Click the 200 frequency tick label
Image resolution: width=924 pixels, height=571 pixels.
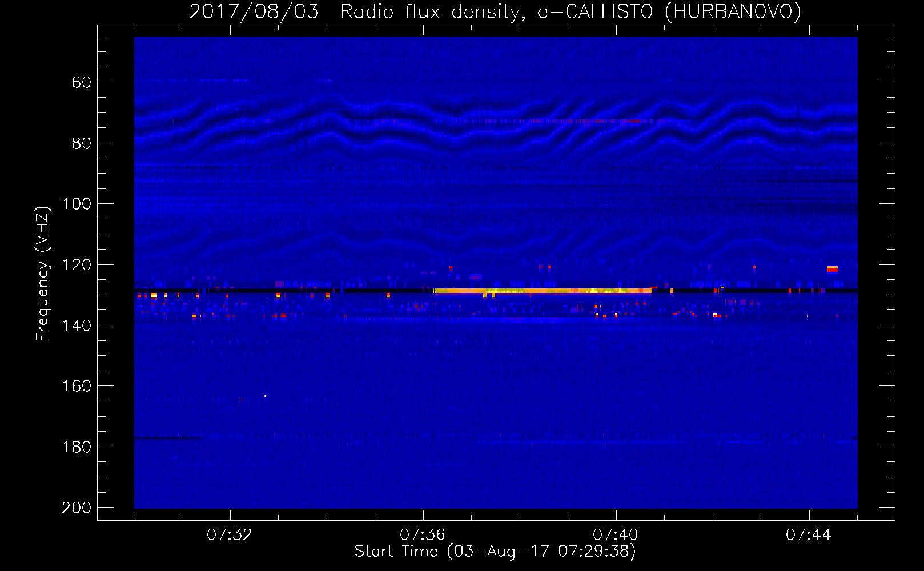(77, 508)
